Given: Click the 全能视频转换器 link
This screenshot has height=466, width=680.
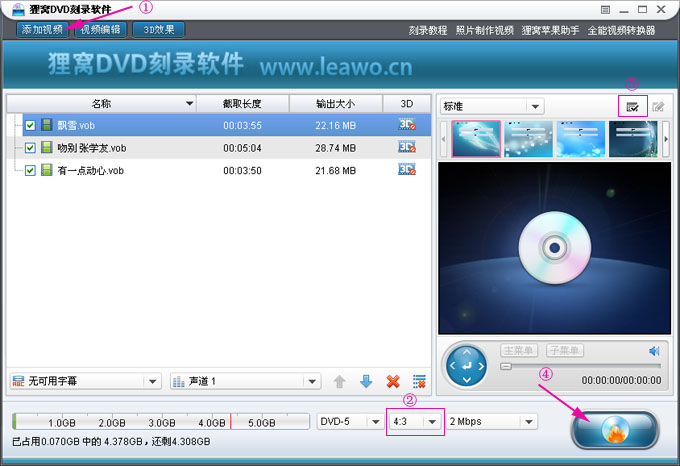Looking at the screenshot, I should pos(621,30).
